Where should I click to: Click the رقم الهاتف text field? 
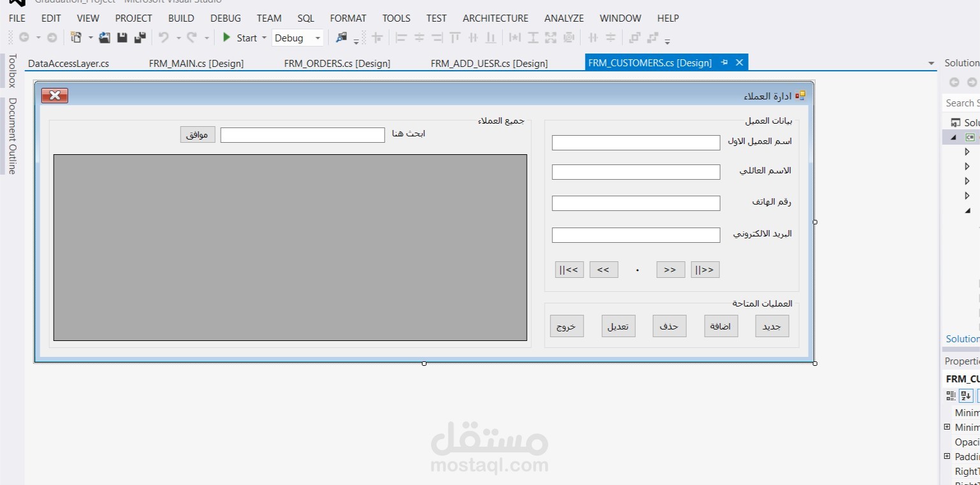click(636, 203)
